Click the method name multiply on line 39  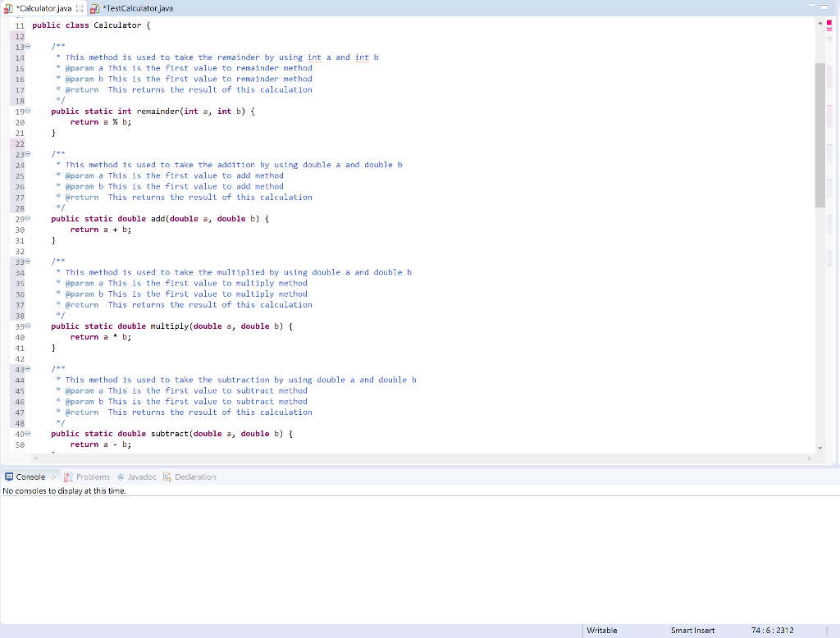170,326
